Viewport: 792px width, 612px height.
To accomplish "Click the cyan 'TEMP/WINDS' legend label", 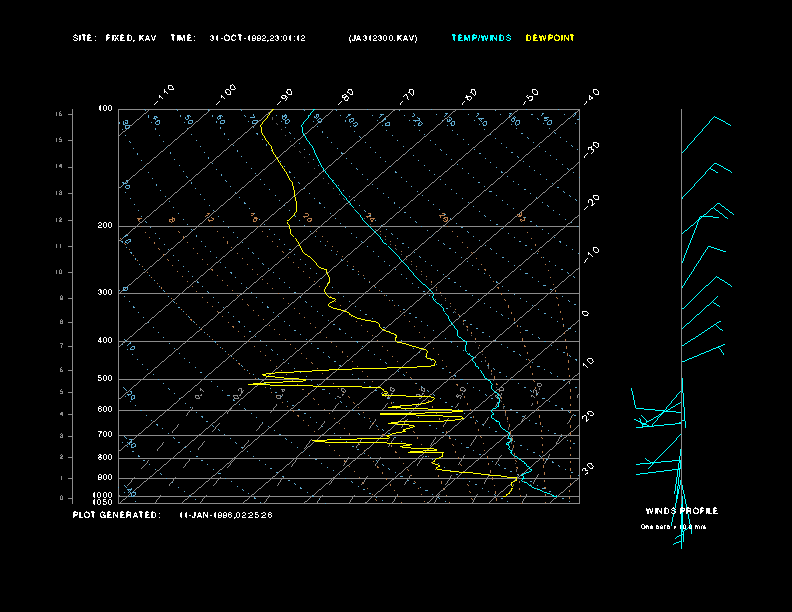I will [481, 38].
